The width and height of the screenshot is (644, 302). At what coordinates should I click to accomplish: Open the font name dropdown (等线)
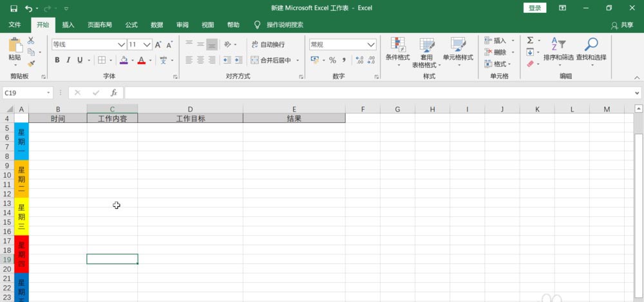click(122, 44)
